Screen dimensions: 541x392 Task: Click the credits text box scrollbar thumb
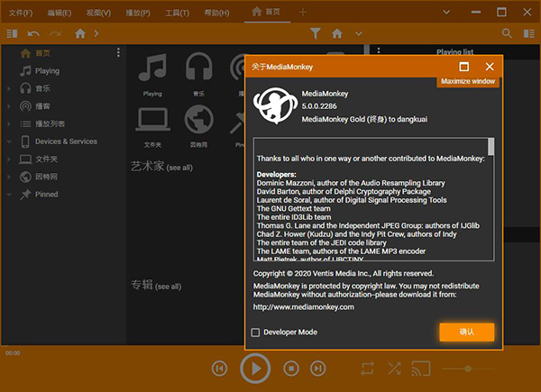(x=491, y=147)
